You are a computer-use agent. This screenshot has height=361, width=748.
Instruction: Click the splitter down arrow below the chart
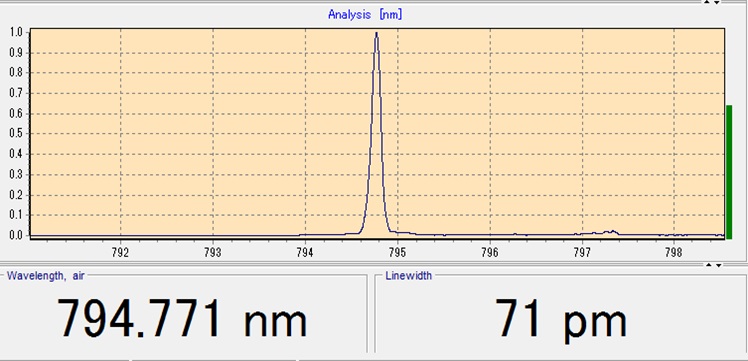(719, 265)
